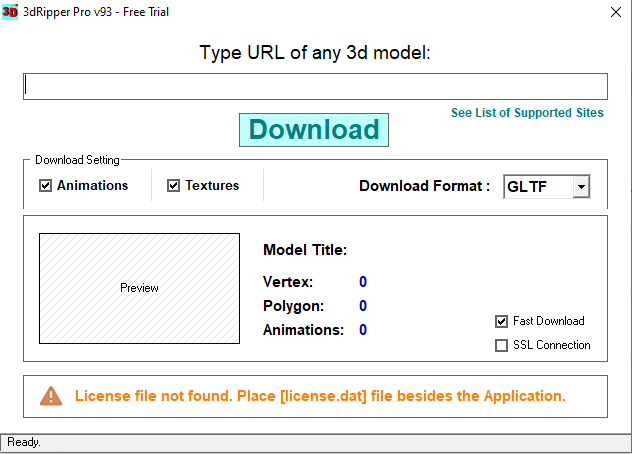This screenshot has height=454, width=632.
Task: Click the Polygon count value
Action: 363,306
